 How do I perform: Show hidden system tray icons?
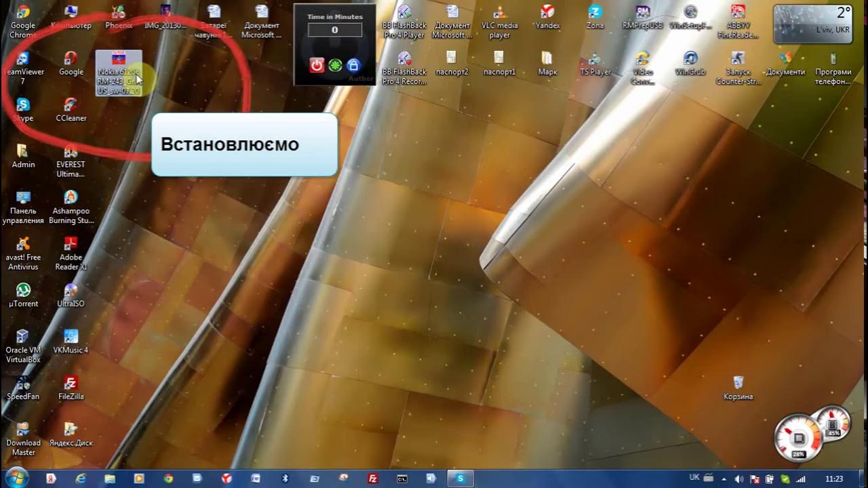pos(723,479)
